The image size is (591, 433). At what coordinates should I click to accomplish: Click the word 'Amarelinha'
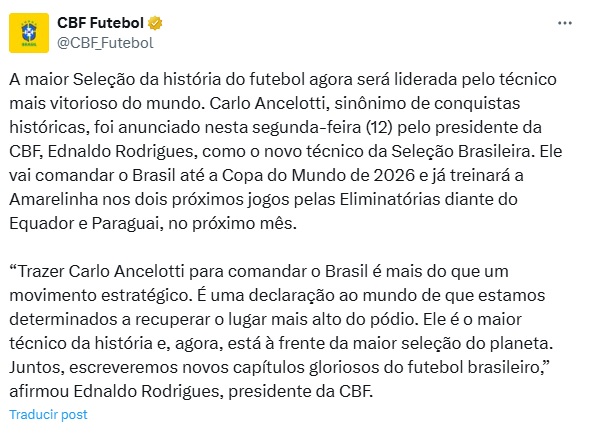(x=54, y=200)
